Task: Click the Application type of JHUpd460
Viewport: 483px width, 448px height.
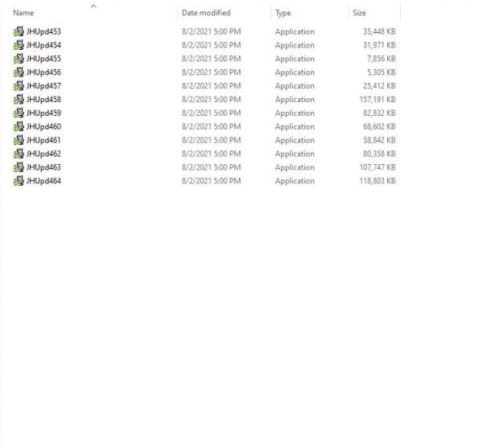Action: click(295, 127)
